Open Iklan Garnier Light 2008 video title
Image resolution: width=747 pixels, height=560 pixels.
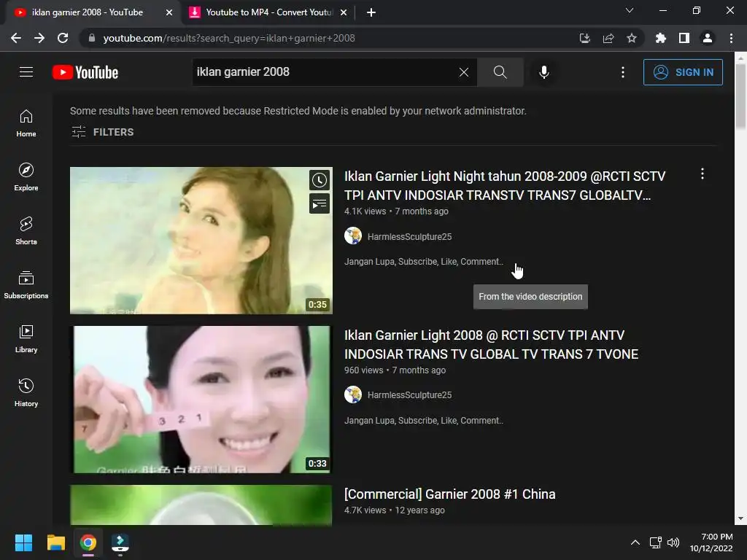[491, 345]
